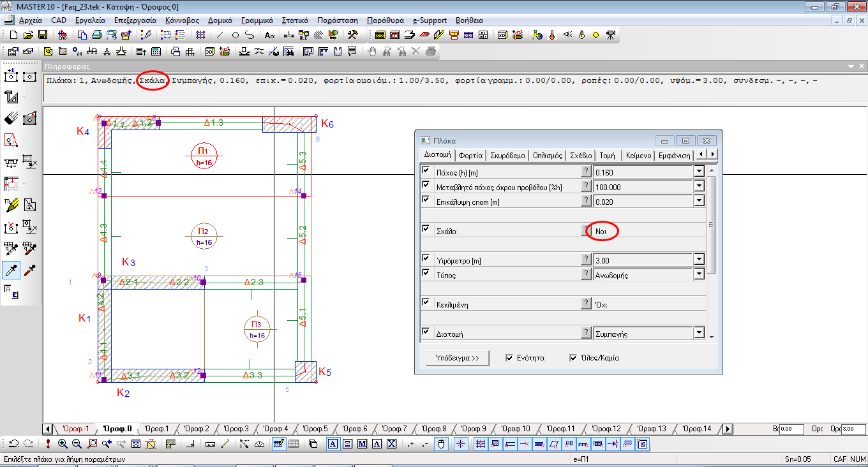Click the help button next to Επικάλυψη cnom
The width and height of the screenshot is (868, 467).
[x=586, y=201]
